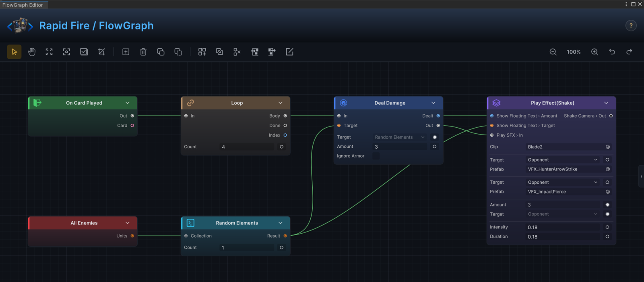Click the dashed-square duplicate icon
The height and width of the screenshot is (282, 644).
point(178,52)
